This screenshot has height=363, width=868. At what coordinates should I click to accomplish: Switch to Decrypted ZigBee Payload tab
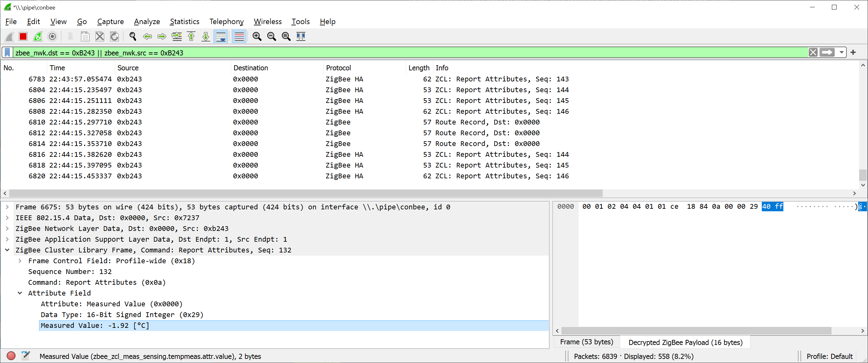(x=685, y=342)
